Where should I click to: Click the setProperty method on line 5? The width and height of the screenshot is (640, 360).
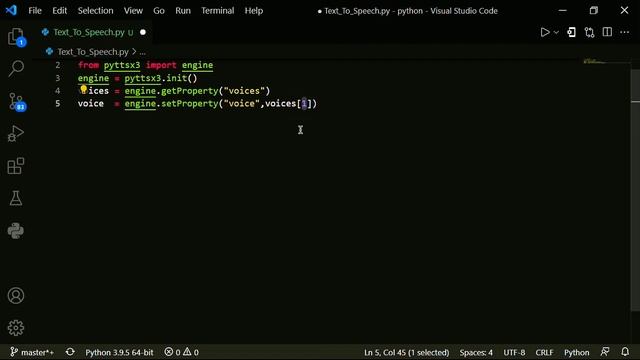(x=190, y=104)
